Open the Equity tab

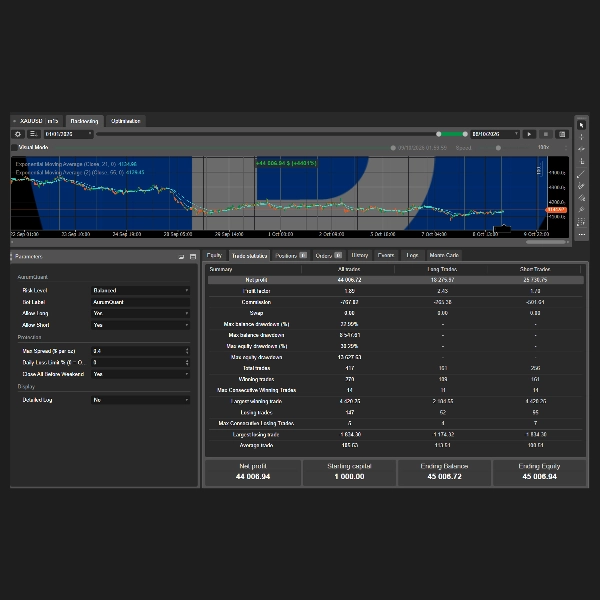(214, 255)
